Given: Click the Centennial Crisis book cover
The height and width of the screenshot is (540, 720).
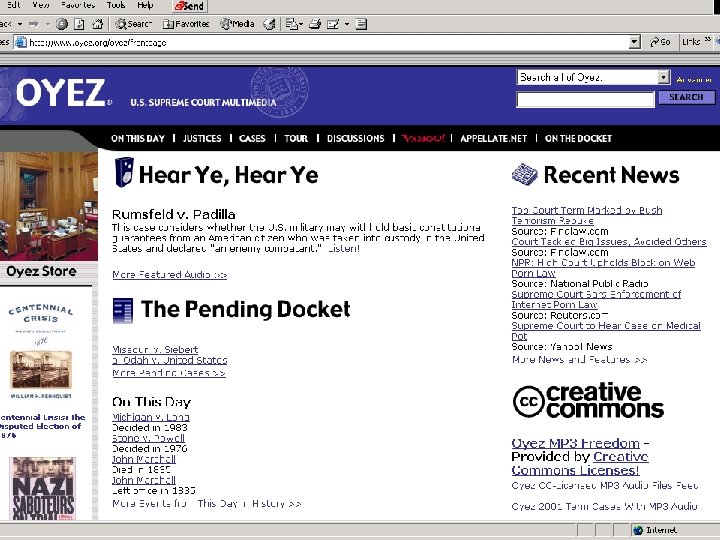Looking at the screenshot, I should tap(41, 351).
